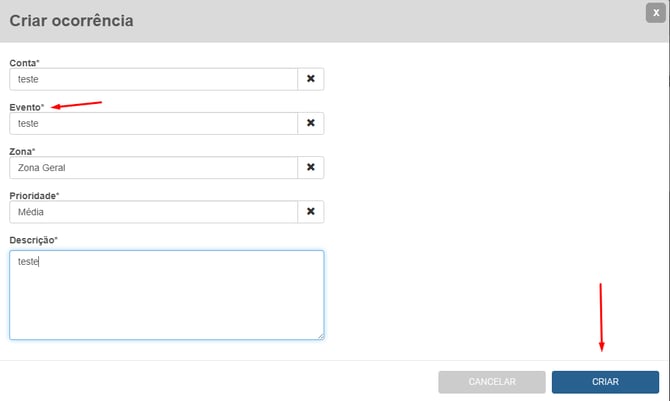Click the Prioridade field label
Screen dimensions: 670x401
[34, 195]
